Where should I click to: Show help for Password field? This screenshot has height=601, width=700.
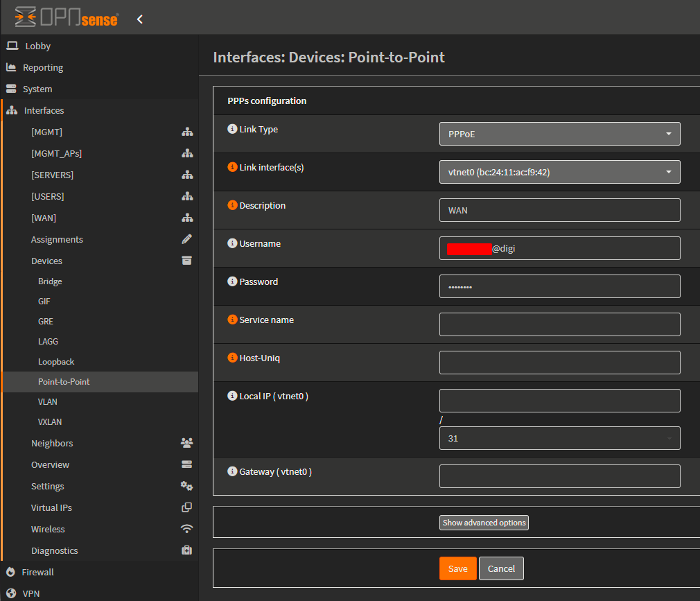[x=232, y=281]
